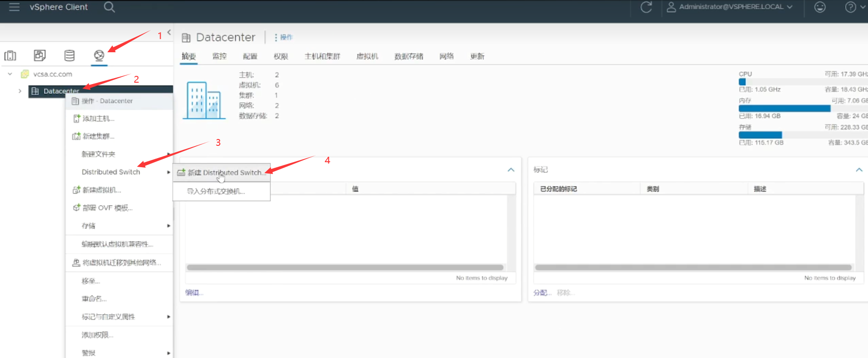
Task: Switch to Storage inventory view
Action: [69, 55]
